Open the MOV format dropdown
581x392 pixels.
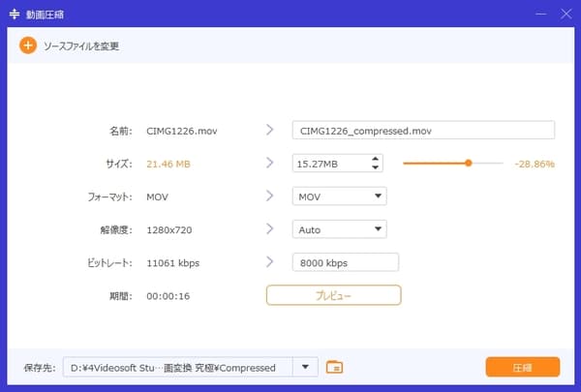tap(339, 196)
